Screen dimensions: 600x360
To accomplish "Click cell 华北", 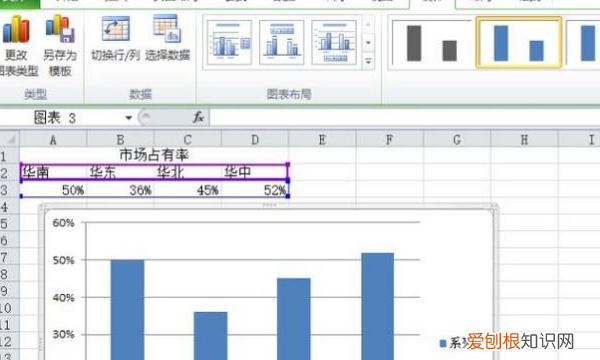I will pyautogui.click(x=188, y=172).
